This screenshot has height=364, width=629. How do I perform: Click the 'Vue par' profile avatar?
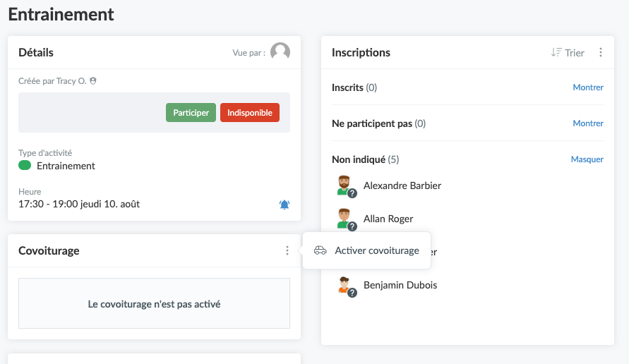click(x=280, y=52)
